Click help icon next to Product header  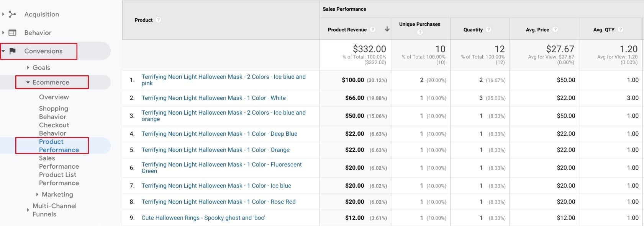click(x=158, y=20)
